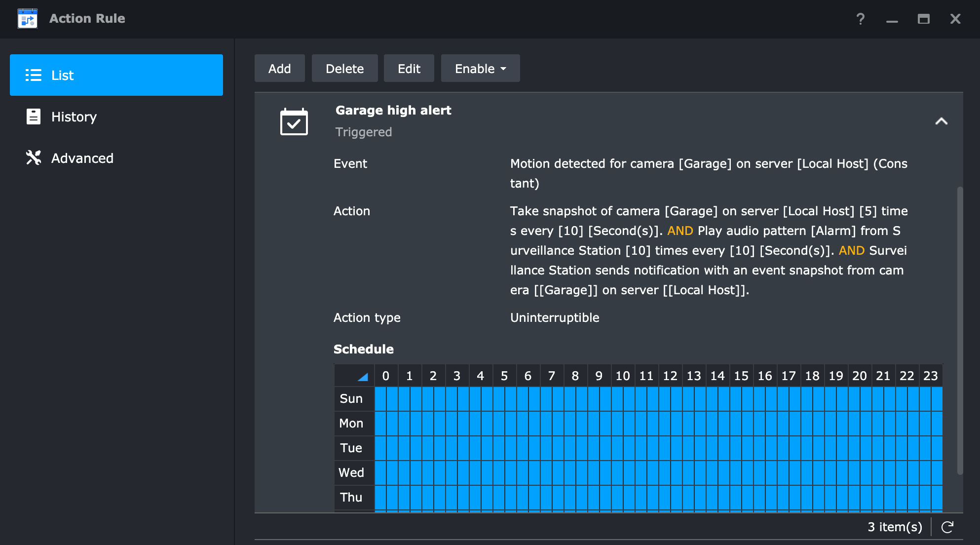This screenshot has height=545, width=980.
Task: Add a new action rule
Action: click(x=280, y=68)
